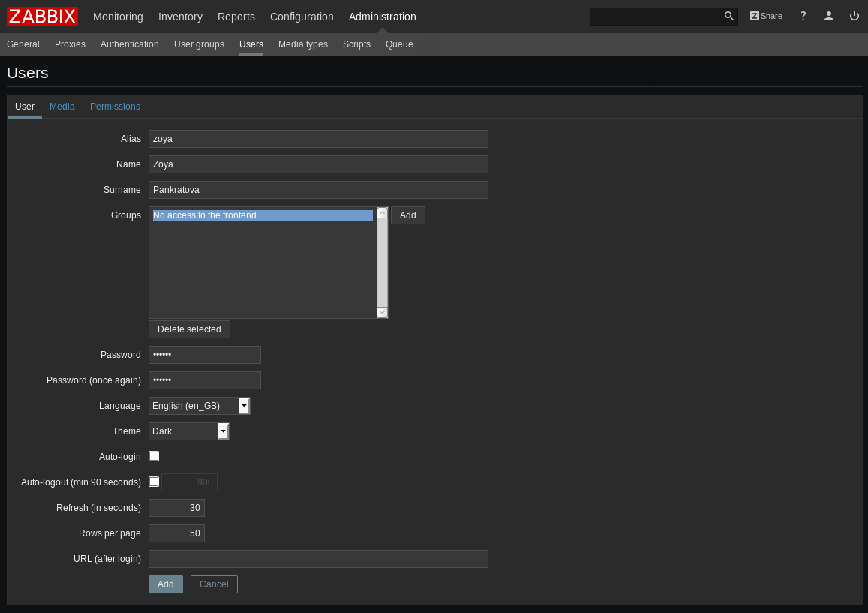The height and width of the screenshot is (613, 868).
Task: Click Groups list scroll down arrow
Action: pyautogui.click(x=382, y=312)
